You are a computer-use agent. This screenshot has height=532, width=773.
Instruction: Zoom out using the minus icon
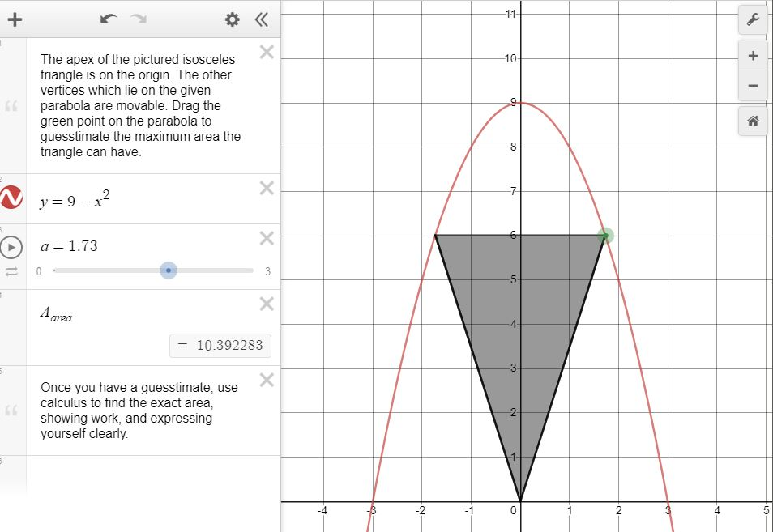point(753,85)
